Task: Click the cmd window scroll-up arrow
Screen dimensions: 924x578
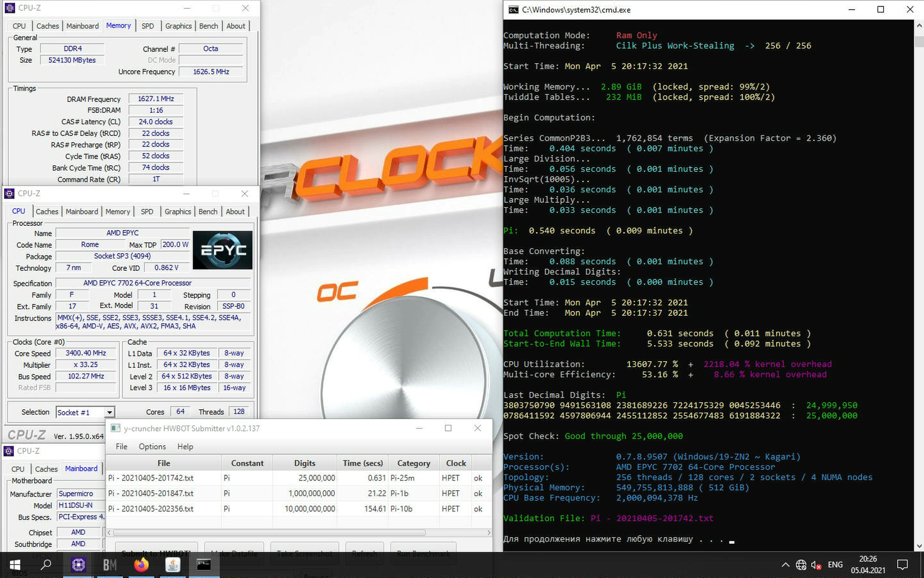Action: [x=919, y=25]
